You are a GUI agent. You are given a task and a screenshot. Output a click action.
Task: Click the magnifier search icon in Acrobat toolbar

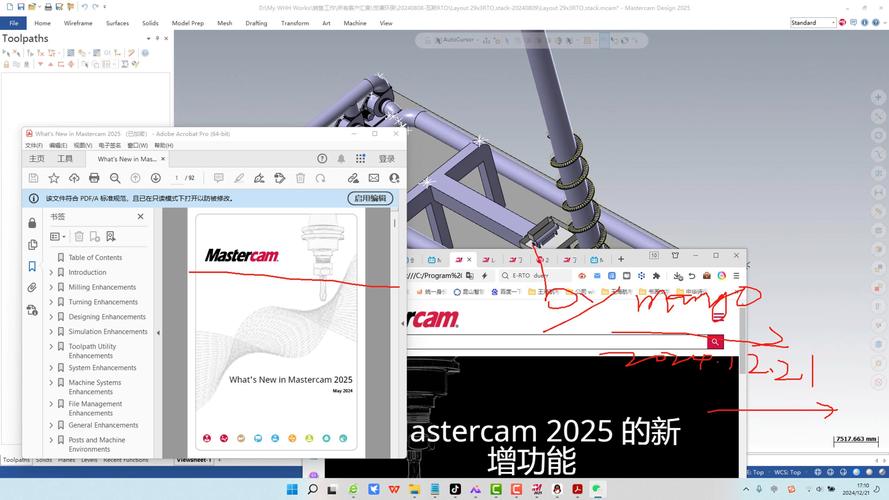[115, 178]
